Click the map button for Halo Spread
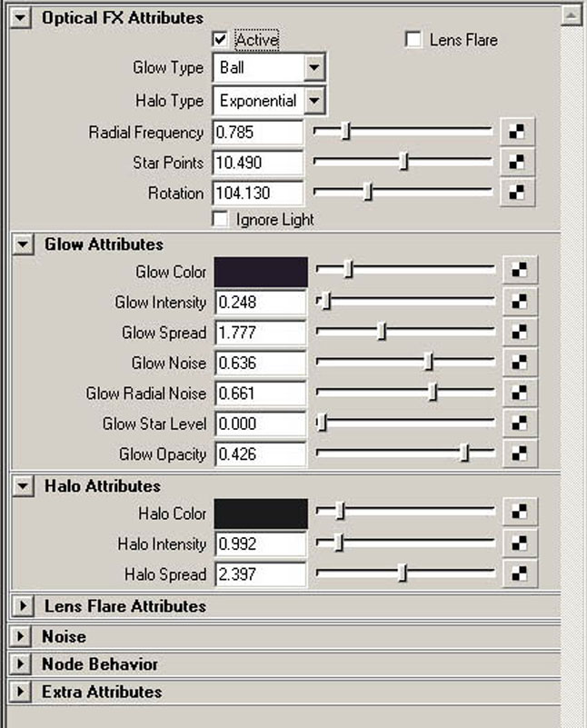 520,573
